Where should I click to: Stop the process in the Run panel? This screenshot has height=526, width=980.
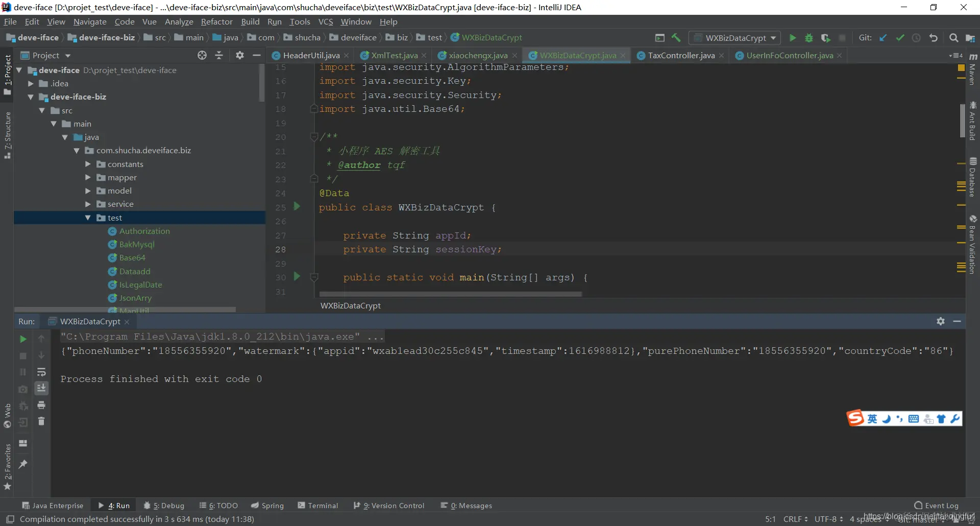click(23, 356)
